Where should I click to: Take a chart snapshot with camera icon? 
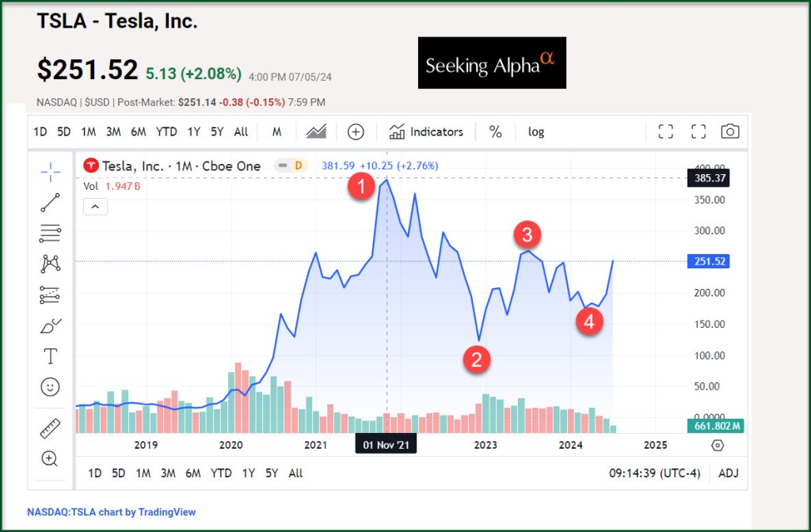coord(729,132)
